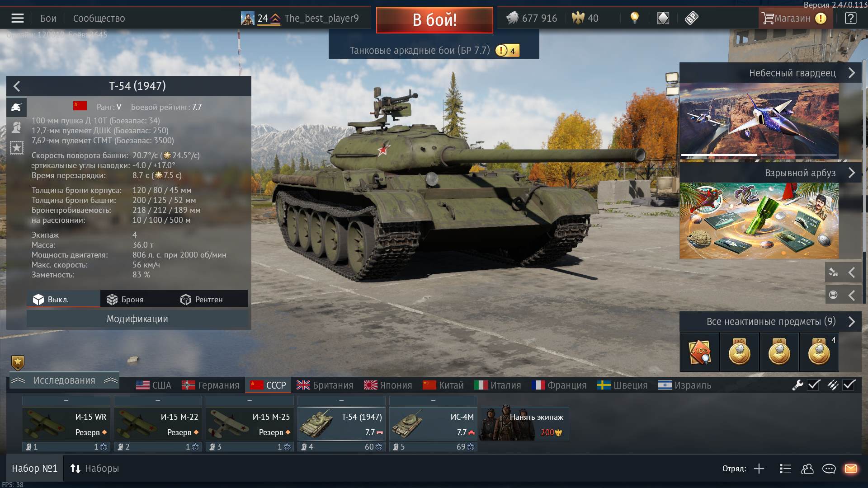This screenshot has height=488, width=868.
Task: Switch to the Германия nation tab
Action: coord(210,385)
